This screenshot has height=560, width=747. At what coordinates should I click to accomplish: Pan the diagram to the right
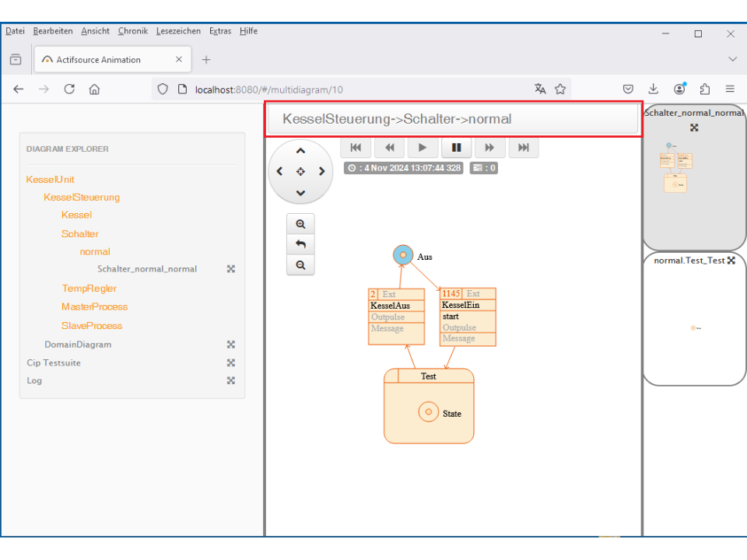(x=321, y=171)
